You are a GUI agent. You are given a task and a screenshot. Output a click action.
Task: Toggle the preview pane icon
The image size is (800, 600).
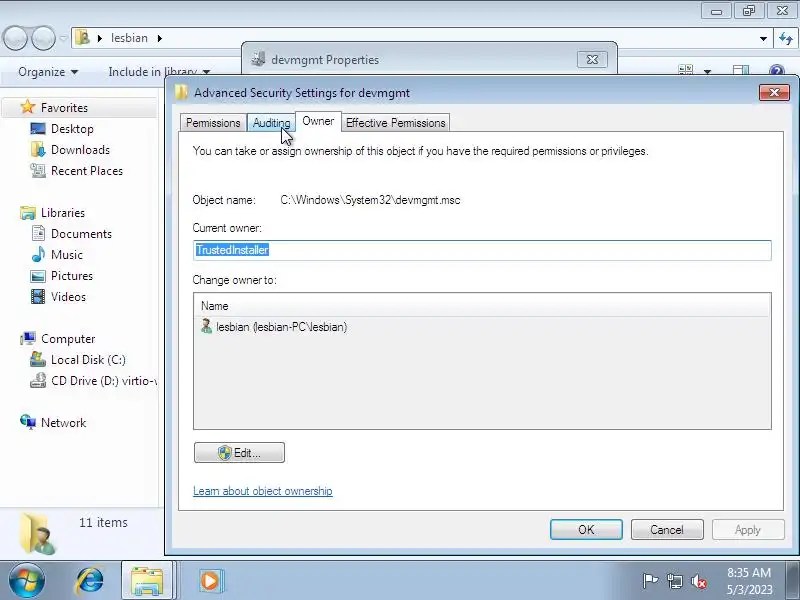point(741,71)
